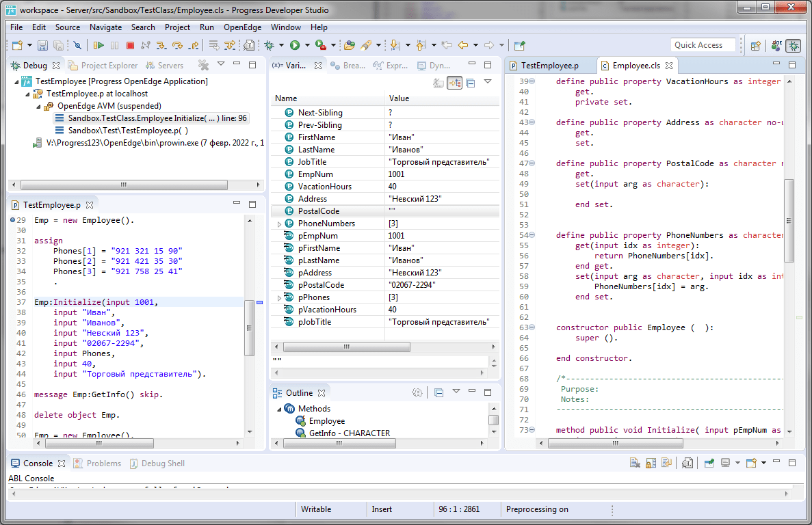812x525 pixels.
Task: Click the Skip All Breakpoints icon
Action: 78,46
